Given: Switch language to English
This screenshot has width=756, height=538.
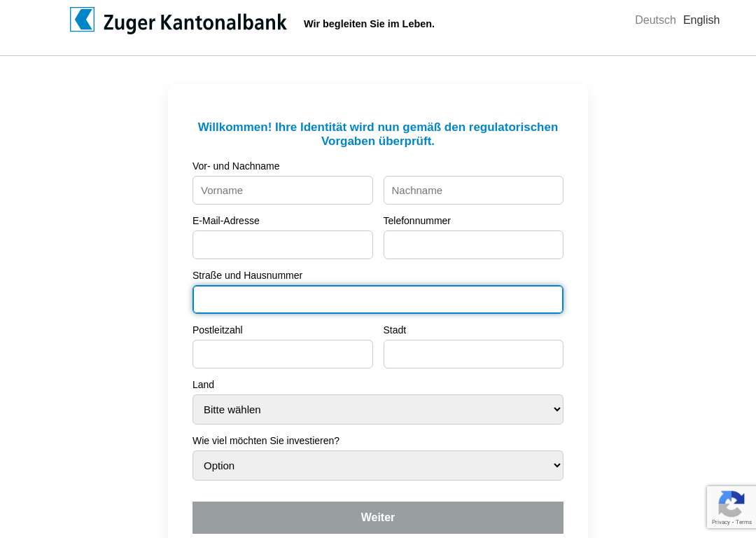Looking at the screenshot, I should click(x=701, y=20).
